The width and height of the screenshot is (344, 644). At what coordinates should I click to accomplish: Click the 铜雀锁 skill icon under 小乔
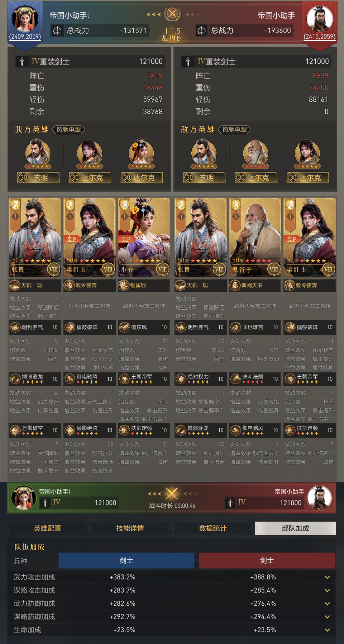(x=124, y=285)
